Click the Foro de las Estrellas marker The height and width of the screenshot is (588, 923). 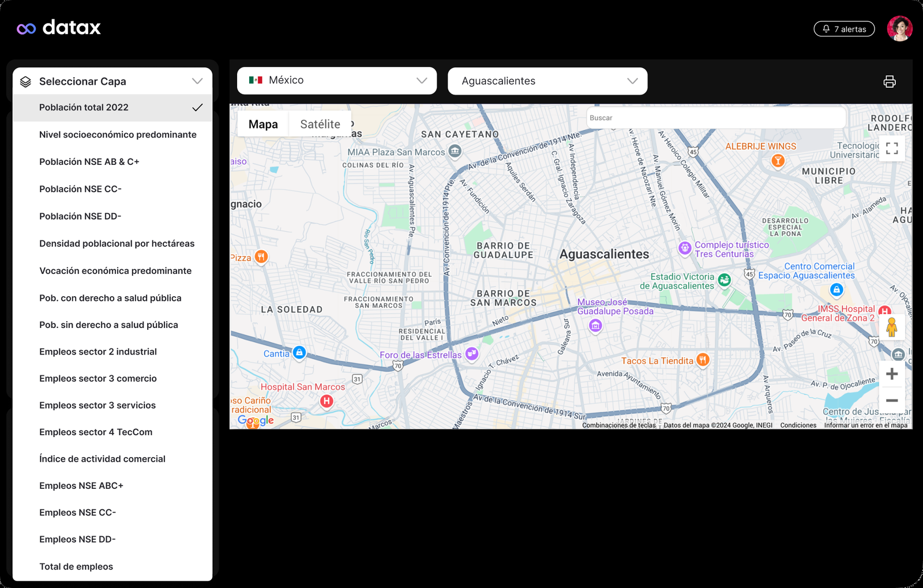click(472, 354)
